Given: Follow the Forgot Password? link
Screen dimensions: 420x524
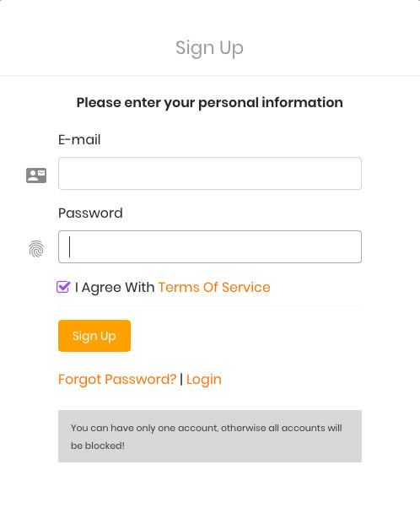Looking at the screenshot, I should point(117,380).
